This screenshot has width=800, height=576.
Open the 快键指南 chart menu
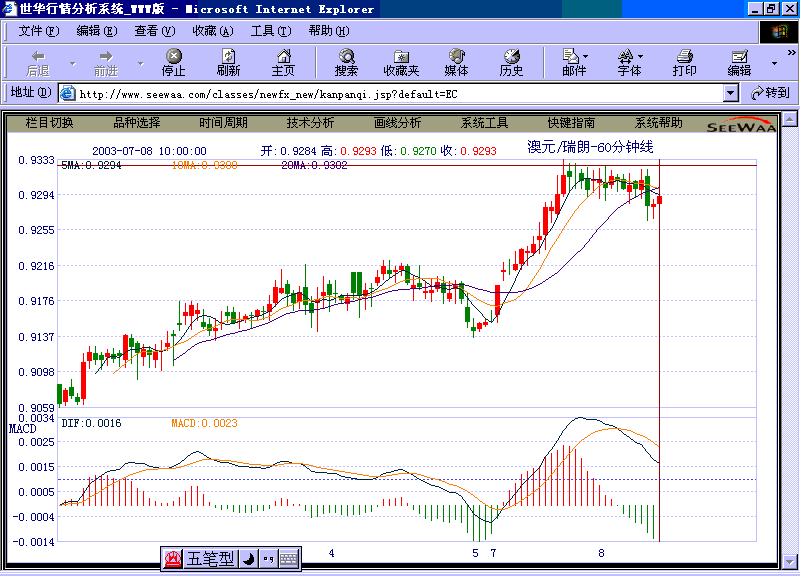pos(571,123)
